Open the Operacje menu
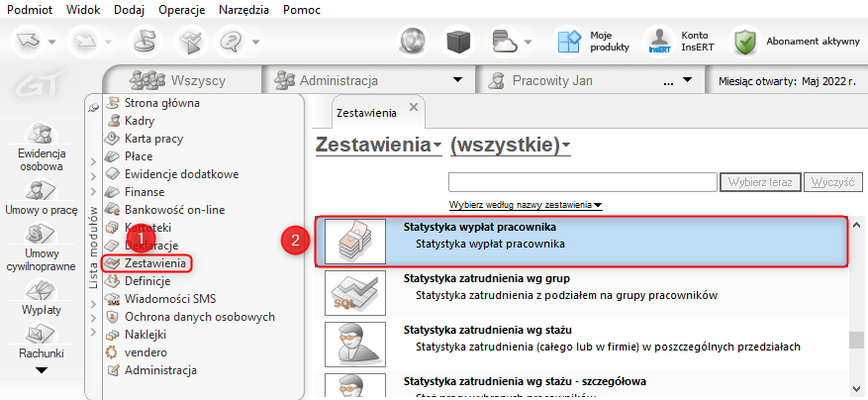This screenshot has height=400, width=868. pos(181,10)
